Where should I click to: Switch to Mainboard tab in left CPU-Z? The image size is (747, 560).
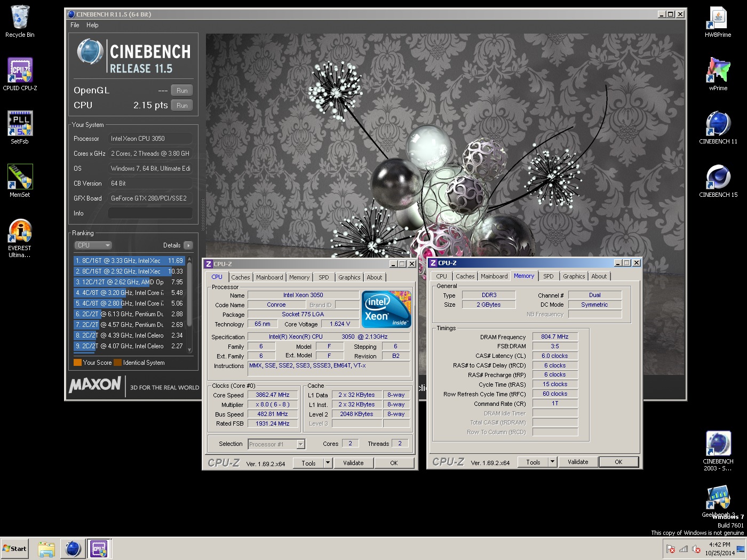(x=269, y=277)
